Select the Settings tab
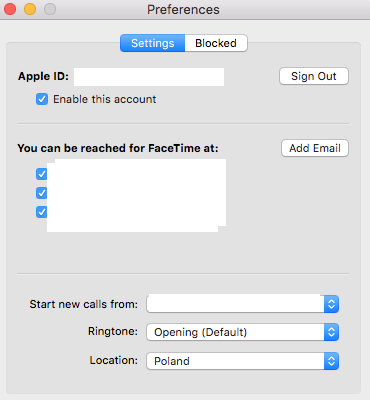 click(x=153, y=43)
